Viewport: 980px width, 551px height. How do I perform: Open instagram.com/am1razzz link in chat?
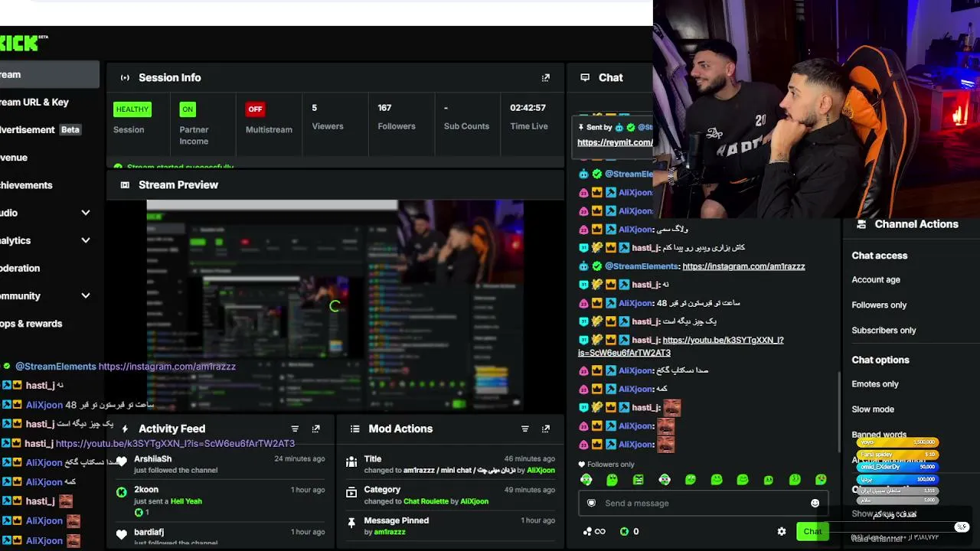pyautogui.click(x=743, y=266)
